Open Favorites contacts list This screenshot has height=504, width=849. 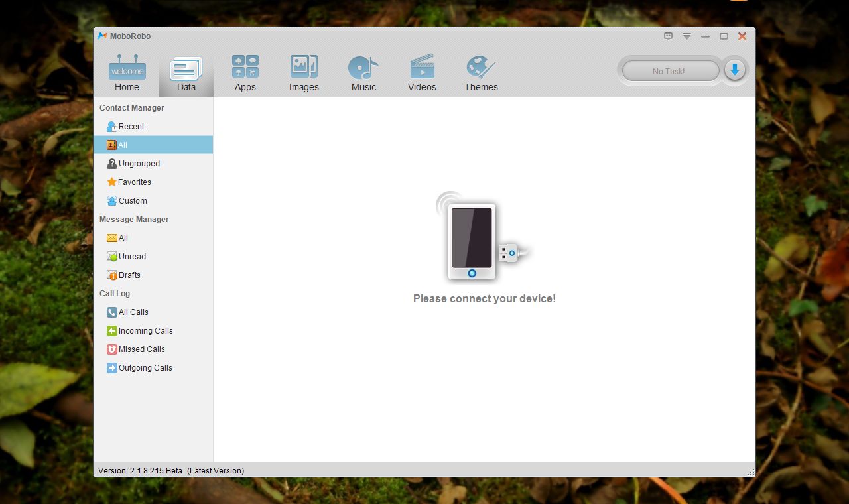click(153, 182)
